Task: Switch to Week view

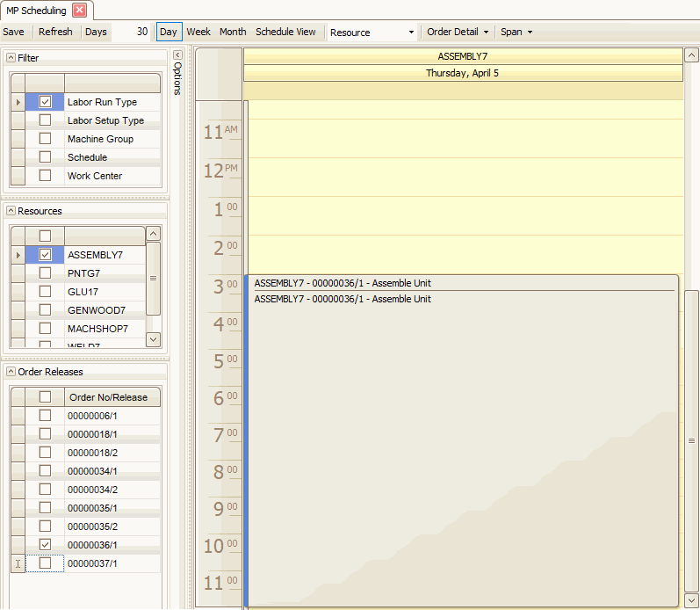Action: click(x=198, y=32)
